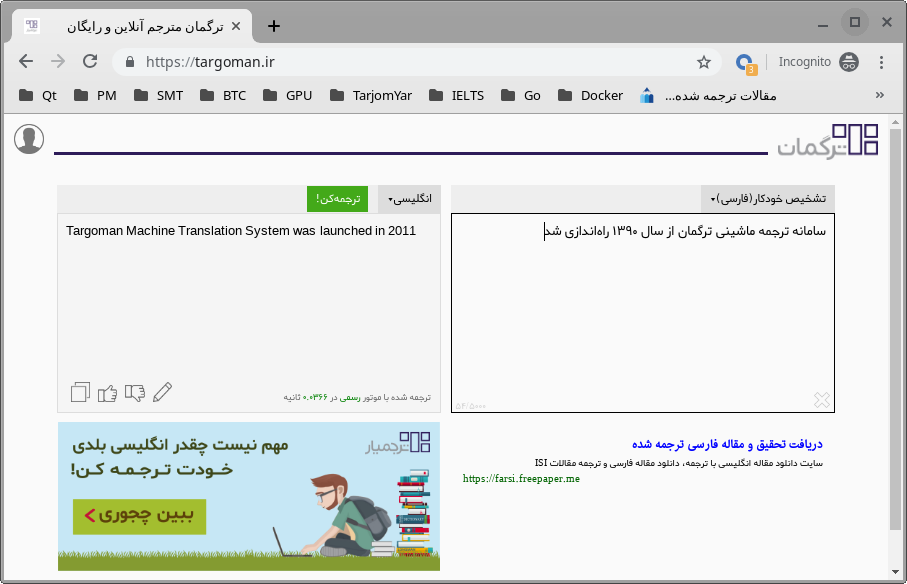The height and width of the screenshot is (584, 907).
Task: Click the forward navigation arrow
Action: [58, 61]
